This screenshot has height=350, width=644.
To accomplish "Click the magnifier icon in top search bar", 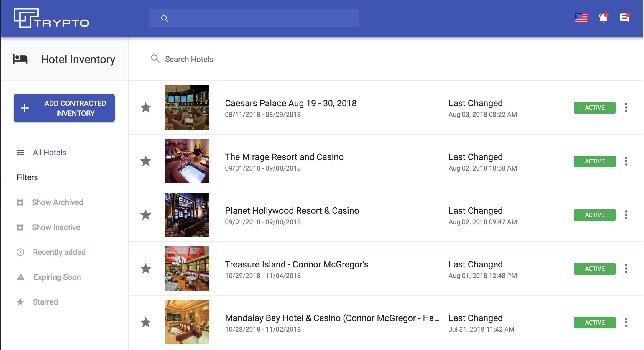I will coord(165,19).
